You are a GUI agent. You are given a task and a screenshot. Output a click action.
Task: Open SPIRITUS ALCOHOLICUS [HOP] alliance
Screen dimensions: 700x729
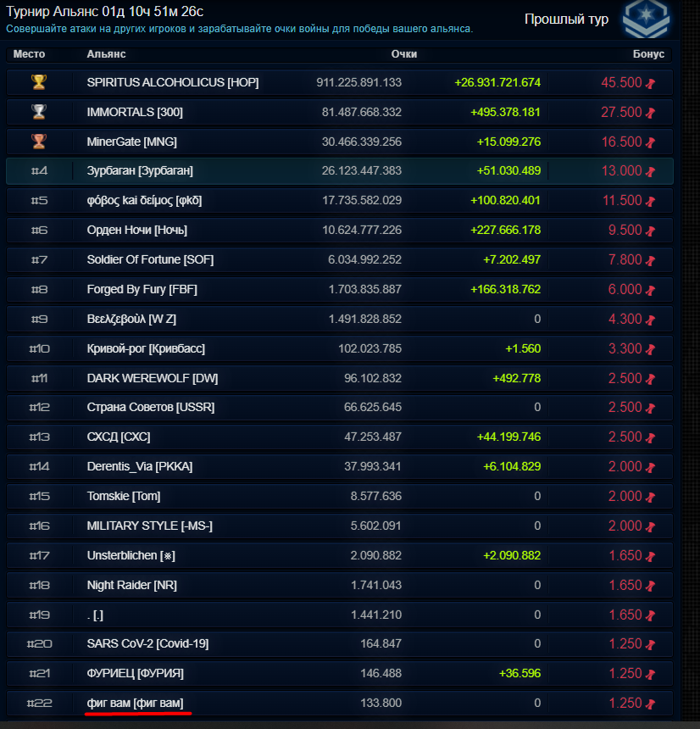(172, 82)
